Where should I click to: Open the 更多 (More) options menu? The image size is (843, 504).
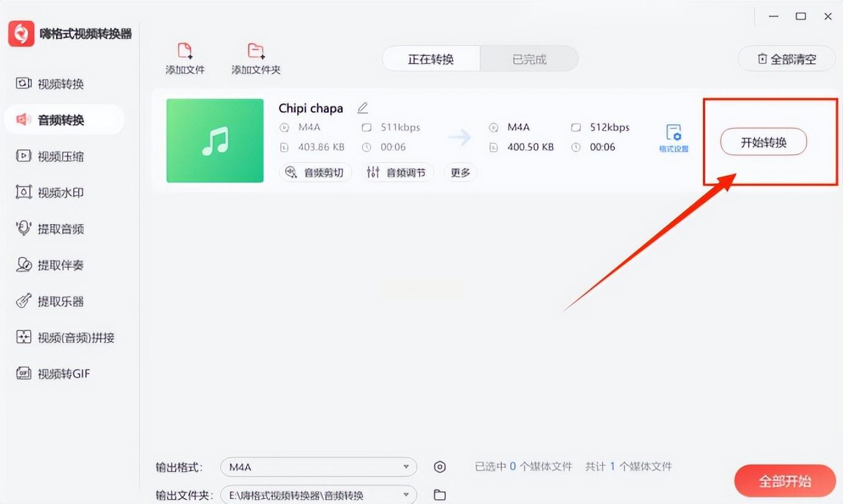click(x=460, y=172)
